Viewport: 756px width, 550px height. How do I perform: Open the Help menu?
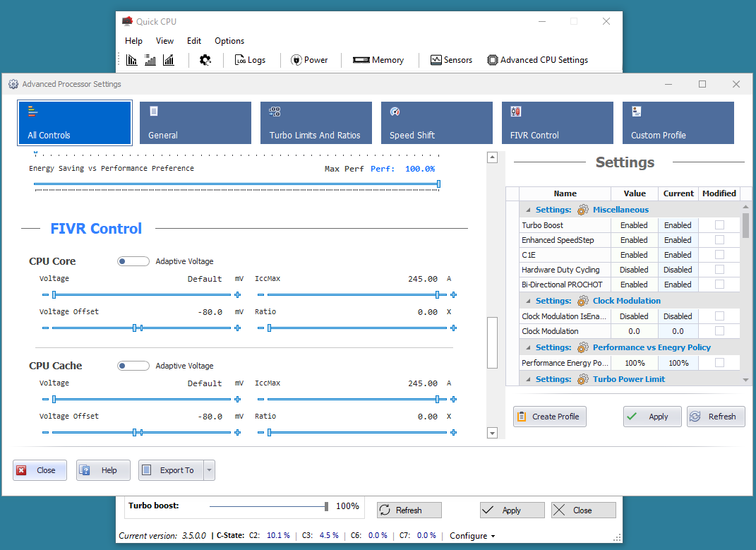pyautogui.click(x=133, y=41)
